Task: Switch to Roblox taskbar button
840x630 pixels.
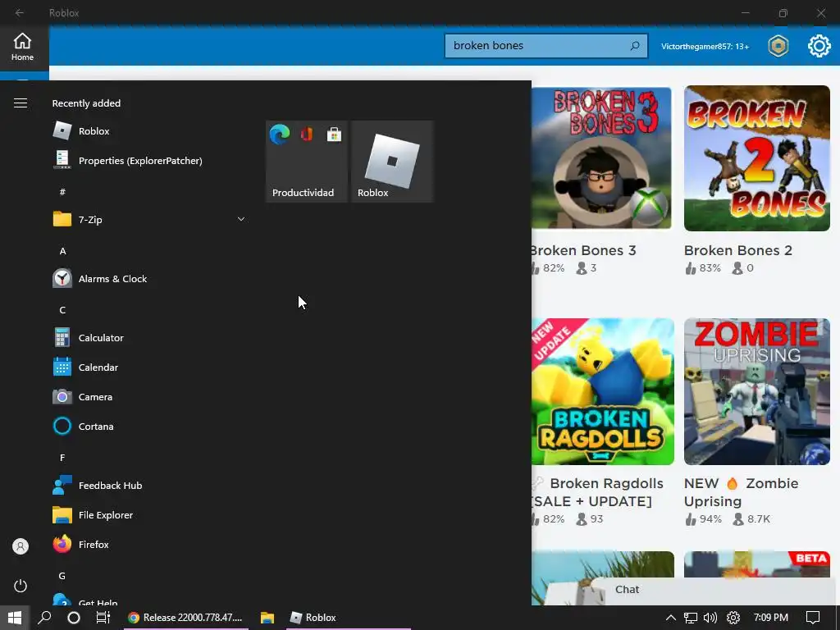Action: pos(348,618)
